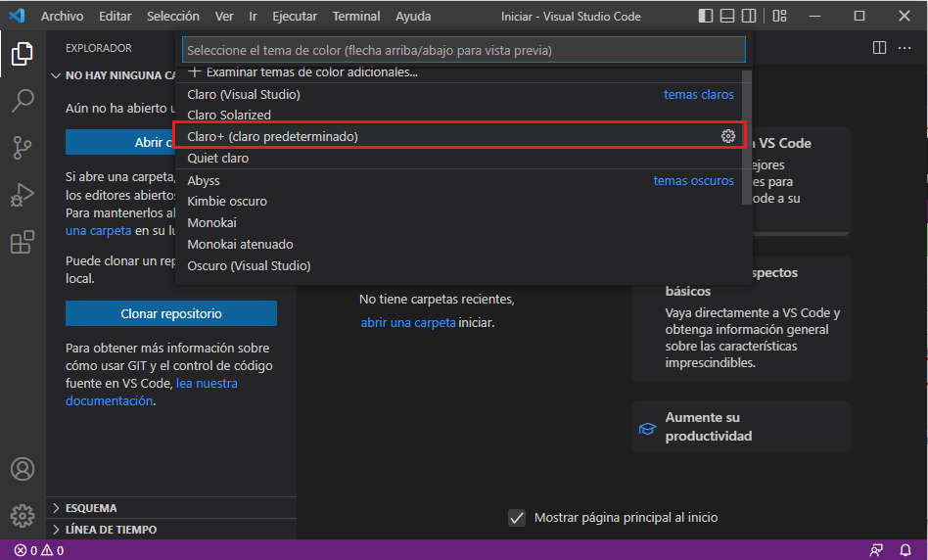
Task: Open the Search view icon
Action: pyautogui.click(x=23, y=101)
